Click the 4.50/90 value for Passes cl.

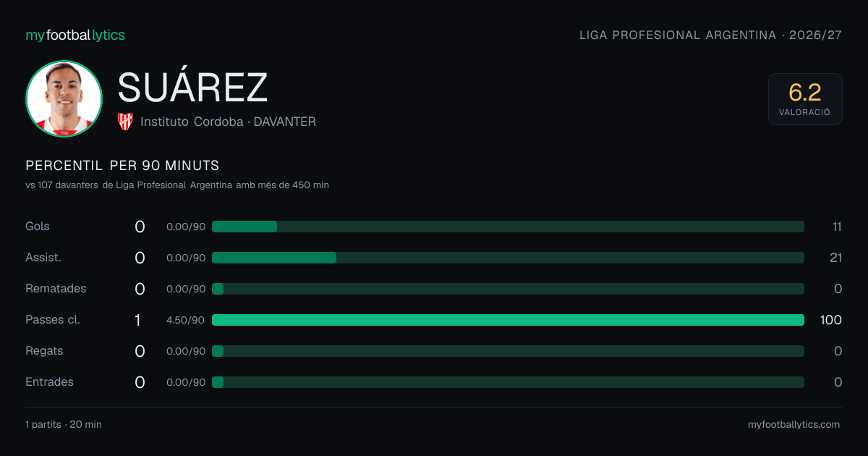coord(186,320)
